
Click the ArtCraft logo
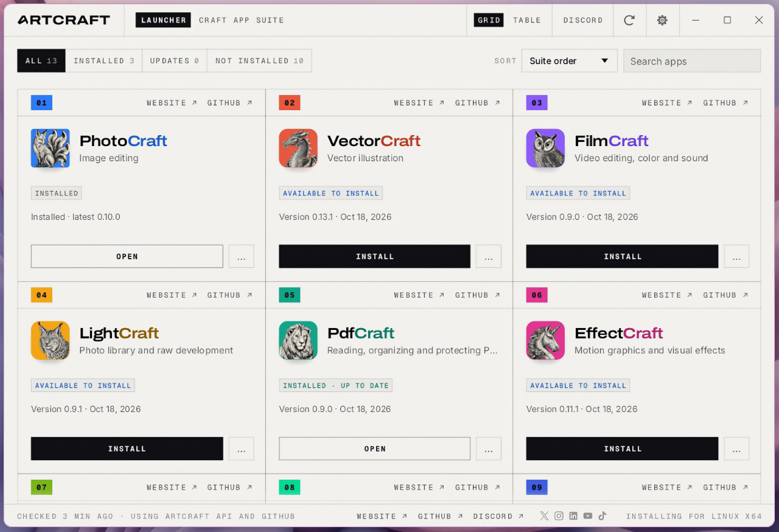(64, 20)
